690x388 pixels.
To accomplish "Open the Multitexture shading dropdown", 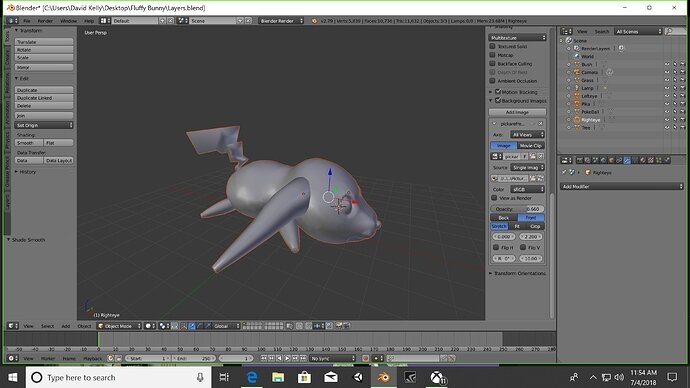I will [518, 38].
